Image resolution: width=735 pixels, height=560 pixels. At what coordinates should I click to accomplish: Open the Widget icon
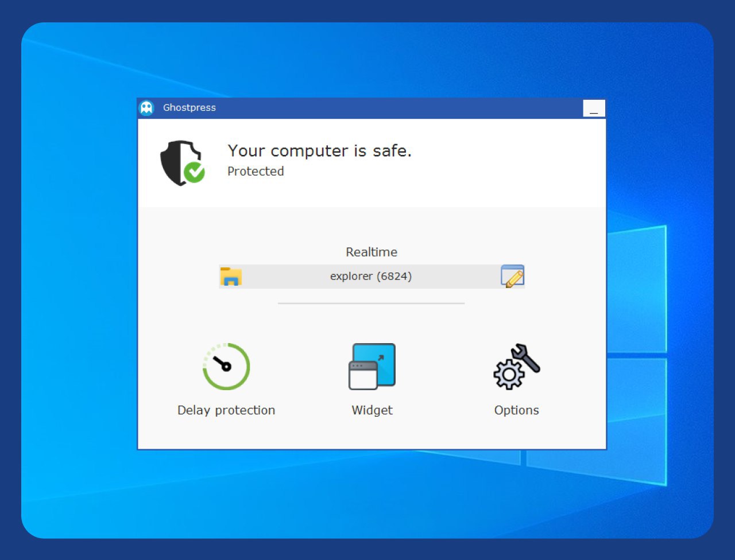pos(372,367)
